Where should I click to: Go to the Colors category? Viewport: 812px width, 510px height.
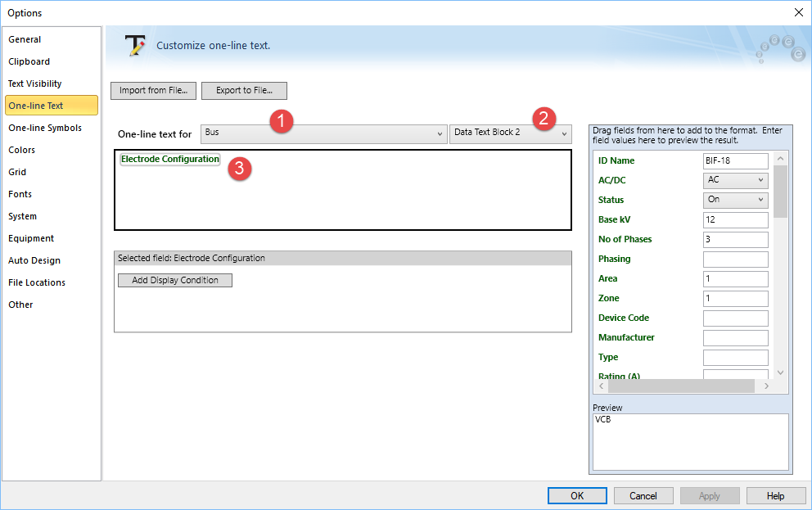[x=21, y=150]
